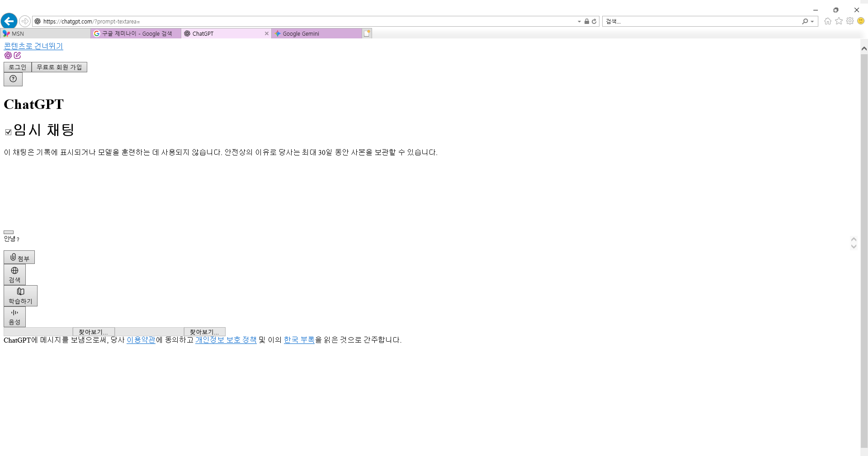
Task: Restore down the browser window
Action: tap(836, 9)
